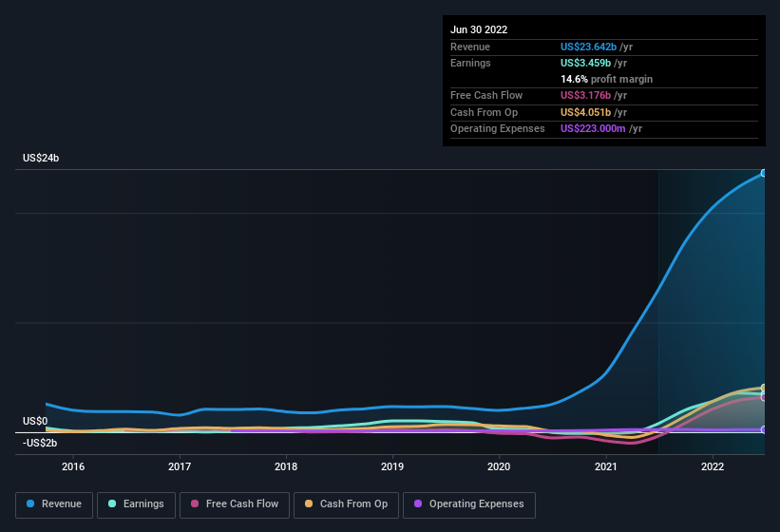Click the US$0 y-axis label
780x532 pixels.
[x=35, y=421]
